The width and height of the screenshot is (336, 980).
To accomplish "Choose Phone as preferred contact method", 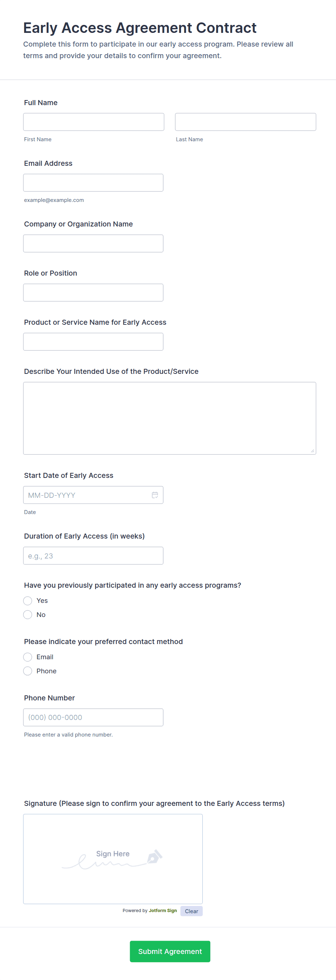I will [28, 671].
